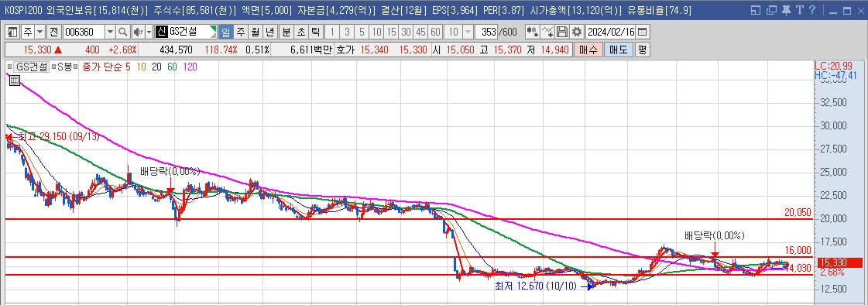Click interval preset 3 button

click(x=347, y=32)
